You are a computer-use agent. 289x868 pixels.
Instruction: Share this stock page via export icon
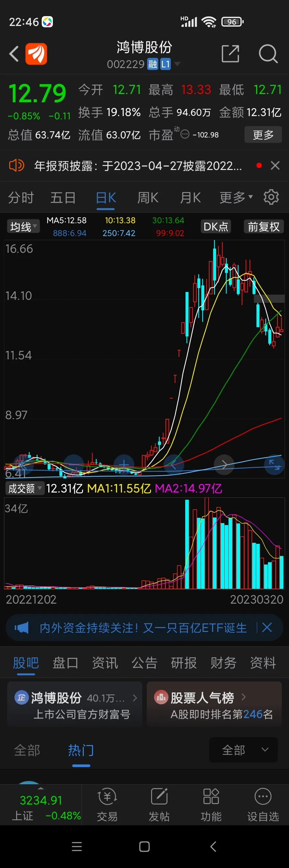point(231,54)
